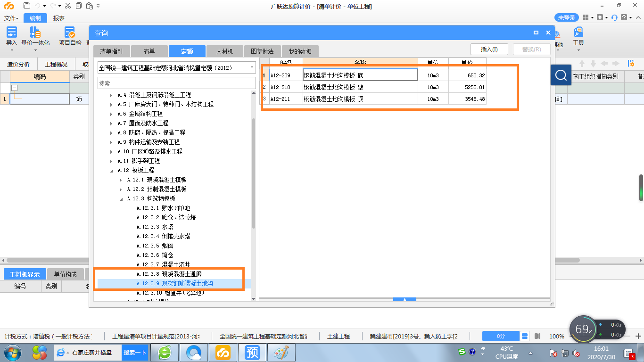The image size is (644, 362).
Task: Click the four-squares layout icon
Action: [586, 17]
